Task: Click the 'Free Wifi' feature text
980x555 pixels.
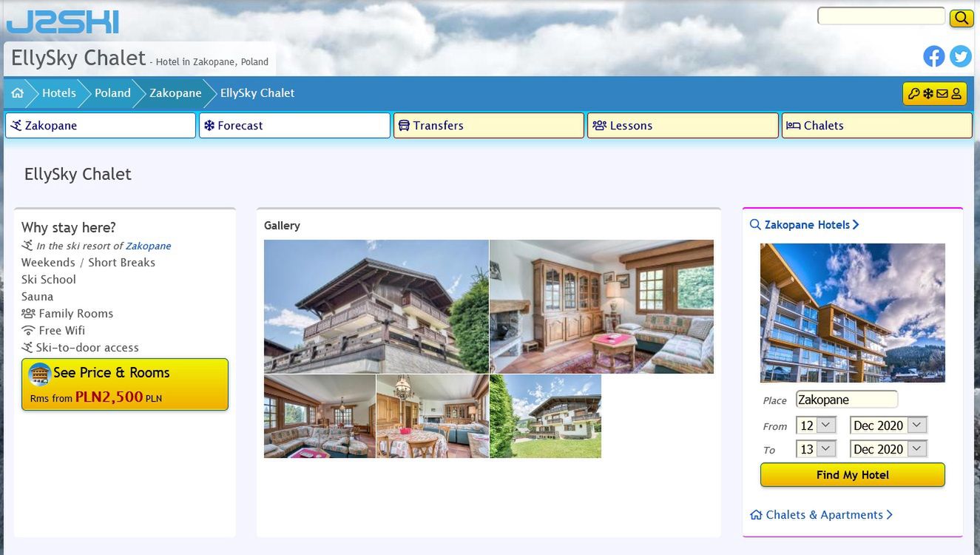Action: [x=62, y=331]
